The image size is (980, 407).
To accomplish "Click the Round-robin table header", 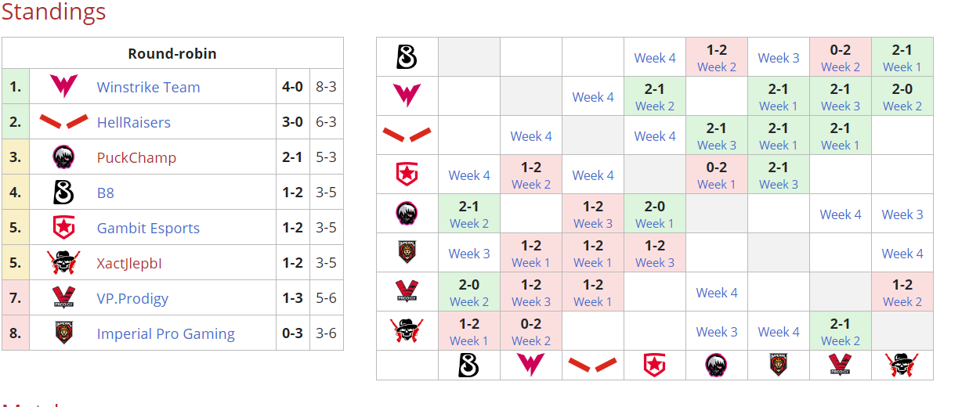I will 172,54.
